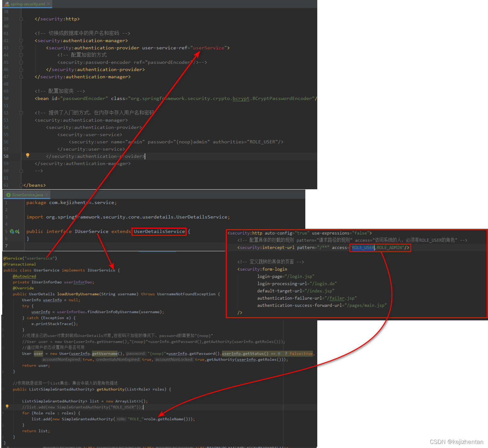Click the Spring bean gutter icon on line 5
This screenshot has width=488, height=448.
12,231
